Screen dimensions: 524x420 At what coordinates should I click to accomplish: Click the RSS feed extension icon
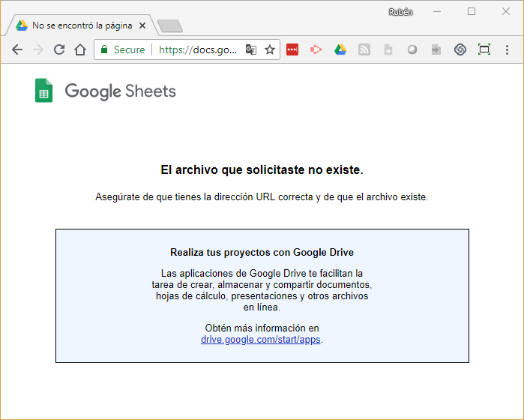click(364, 49)
